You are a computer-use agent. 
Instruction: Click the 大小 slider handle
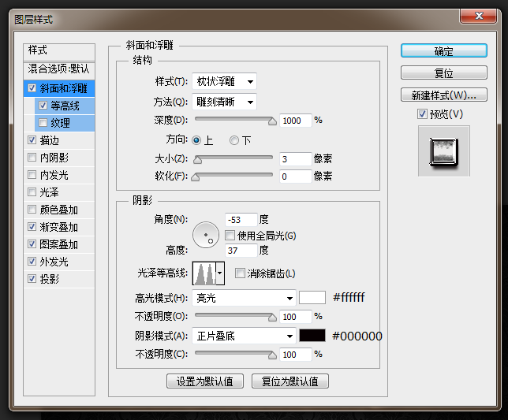pyautogui.click(x=198, y=159)
